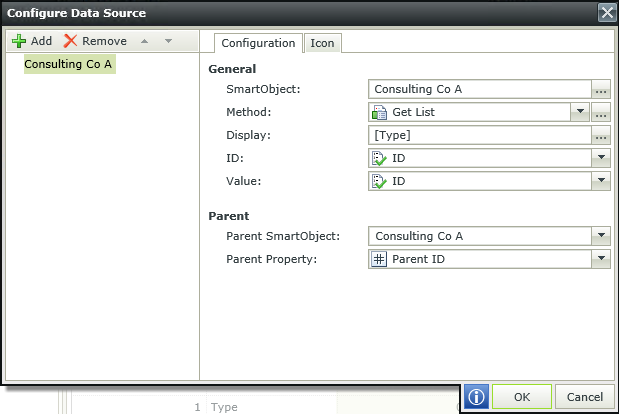This screenshot has width=619, height=414.
Task: Click the red X Remove icon
Action: 70,41
